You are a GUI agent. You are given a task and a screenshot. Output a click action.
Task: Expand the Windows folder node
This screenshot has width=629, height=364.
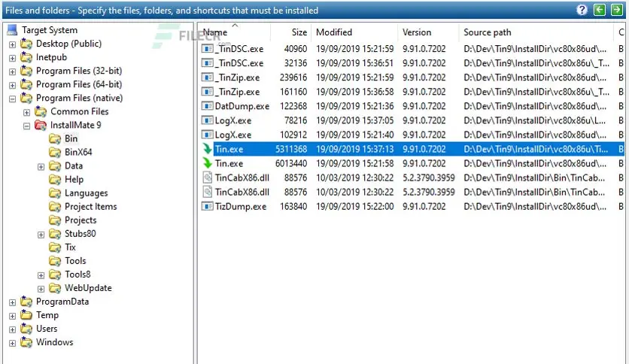pos(12,343)
